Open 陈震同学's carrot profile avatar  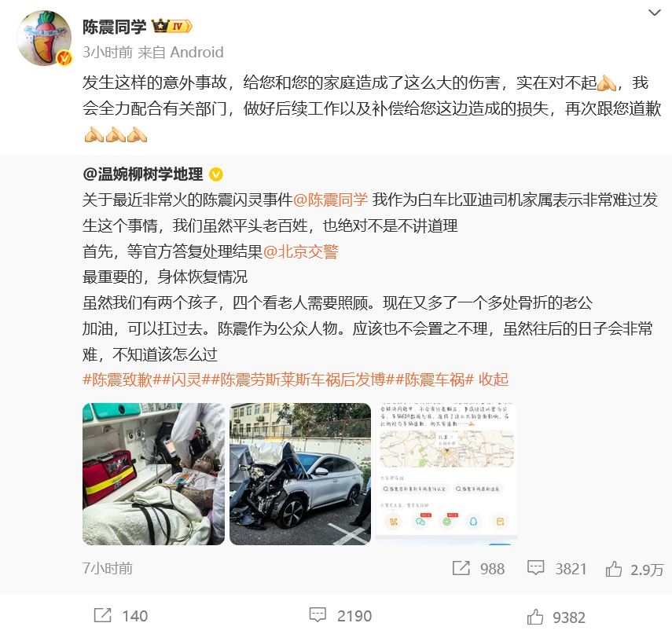(44, 38)
